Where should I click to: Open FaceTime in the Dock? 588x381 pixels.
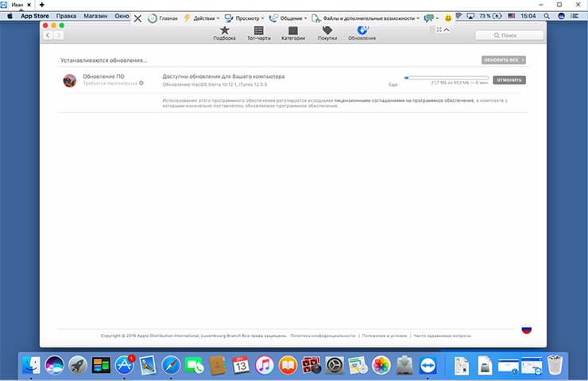pyautogui.click(x=194, y=365)
